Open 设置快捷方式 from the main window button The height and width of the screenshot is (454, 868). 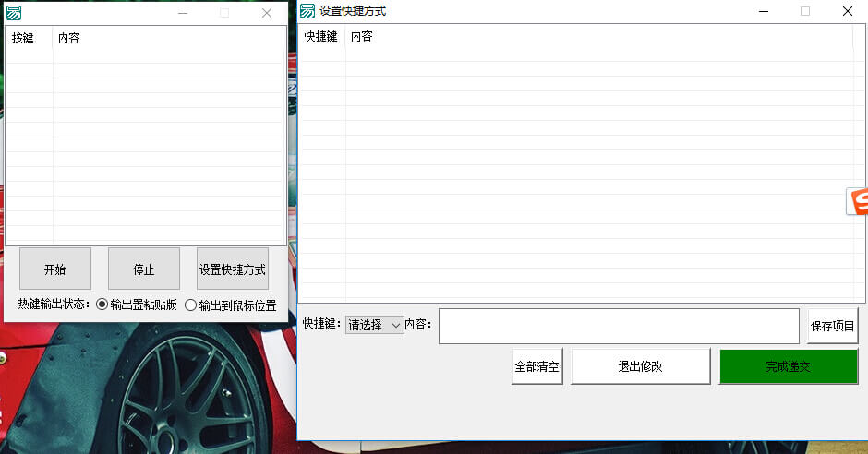(233, 269)
